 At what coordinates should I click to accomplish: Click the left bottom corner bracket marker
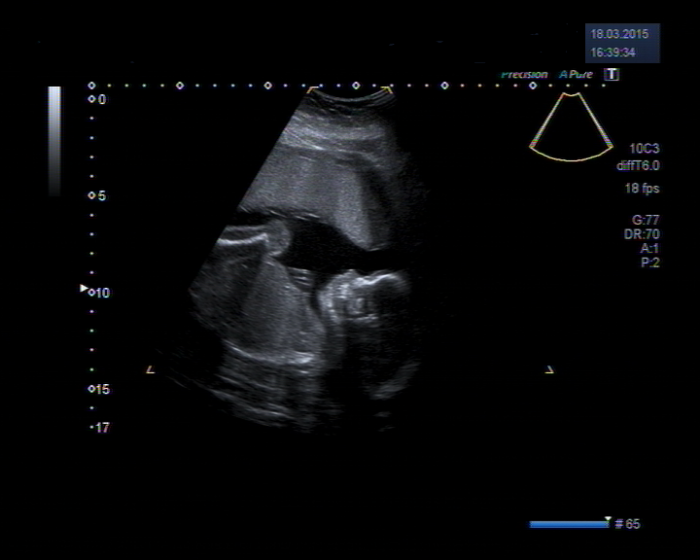pyautogui.click(x=150, y=370)
